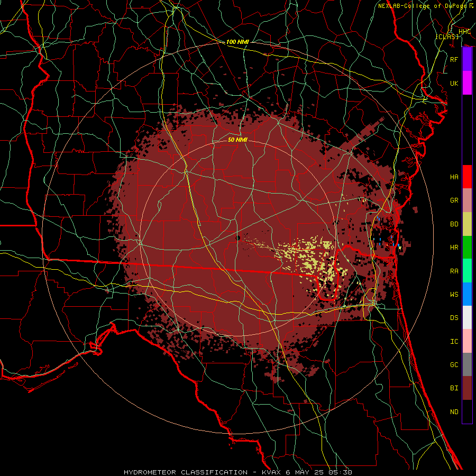Click the "ND" legend label

(x=454, y=412)
